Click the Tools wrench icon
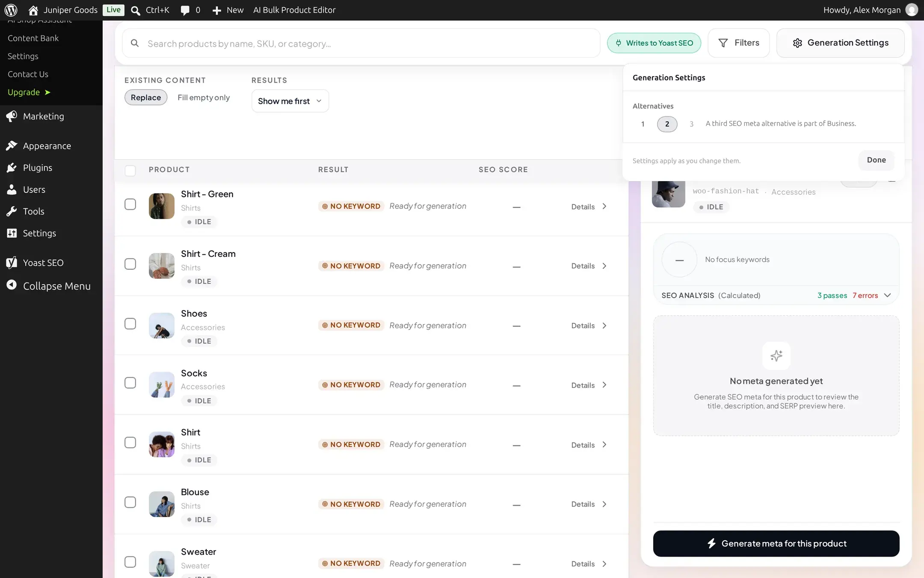924x578 pixels. coord(12,211)
